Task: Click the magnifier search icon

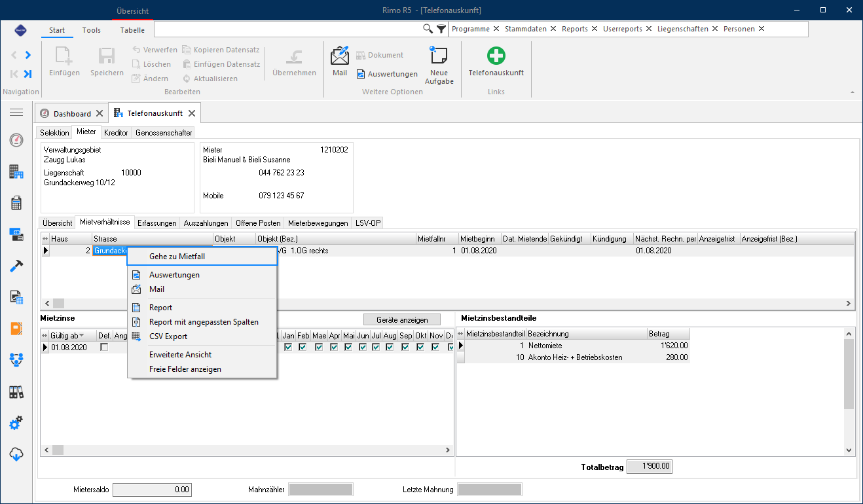Action: (428, 29)
